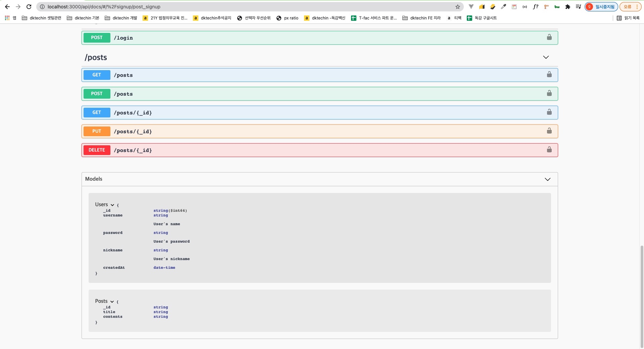Click the lock icon on POST /login

[x=549, y=37]
